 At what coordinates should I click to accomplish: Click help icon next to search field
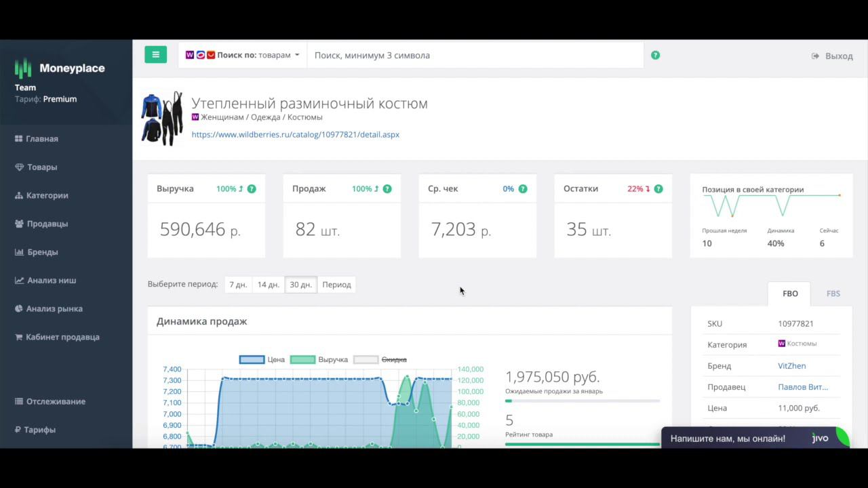pyautogui.click(x=655, y=55)
